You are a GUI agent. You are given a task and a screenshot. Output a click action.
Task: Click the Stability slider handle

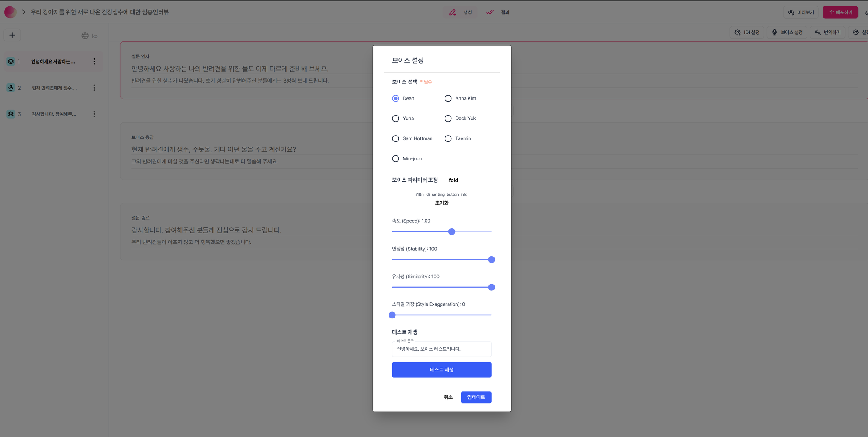point(491,260)
